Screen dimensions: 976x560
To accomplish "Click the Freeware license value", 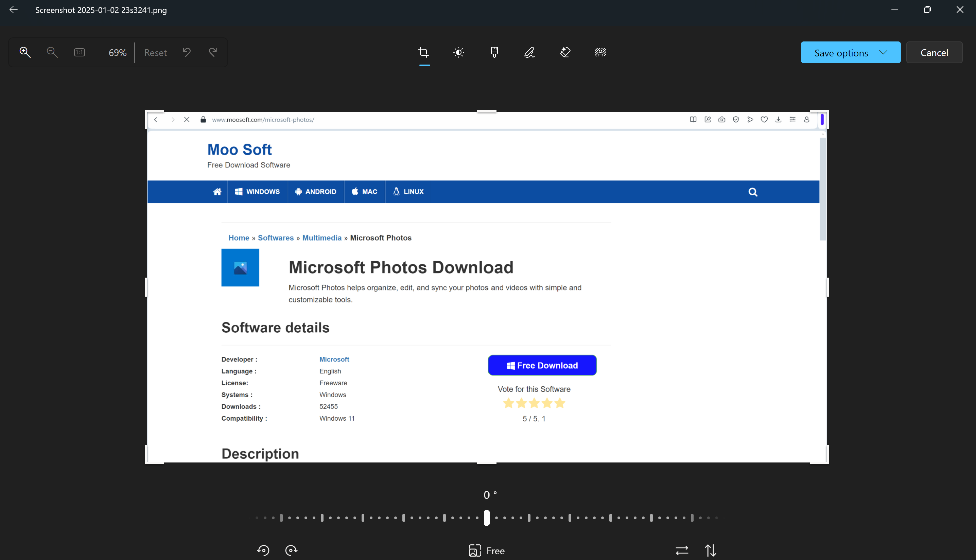I will (x=333, y=383).
